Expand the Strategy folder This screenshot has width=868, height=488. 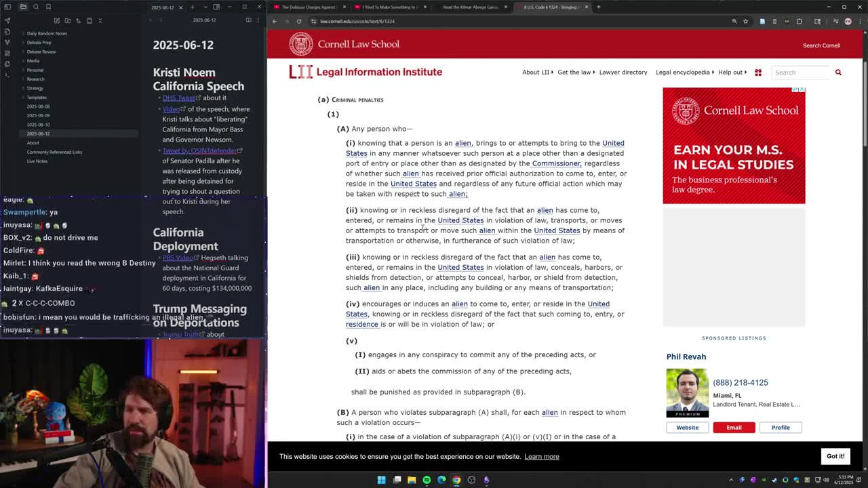pos(35,88)
